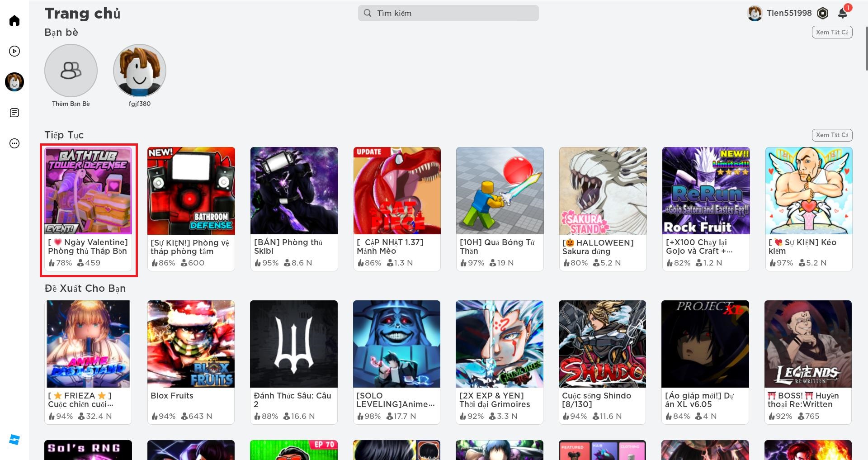Open the Đánh Thức Sâu trident thumbnail

[x=294, y=344]
